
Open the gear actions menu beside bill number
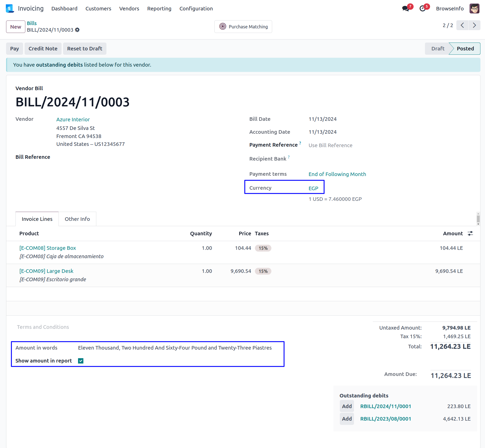(77, 30)
